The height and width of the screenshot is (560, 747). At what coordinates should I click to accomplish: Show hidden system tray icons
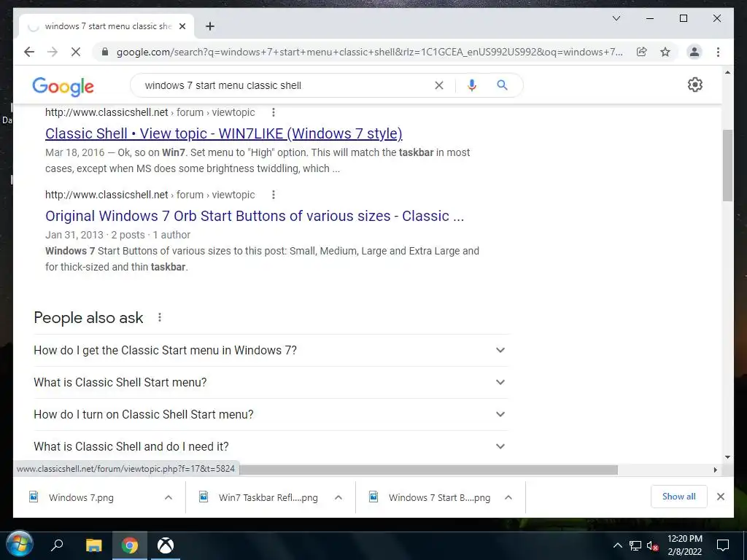[617, 545]
